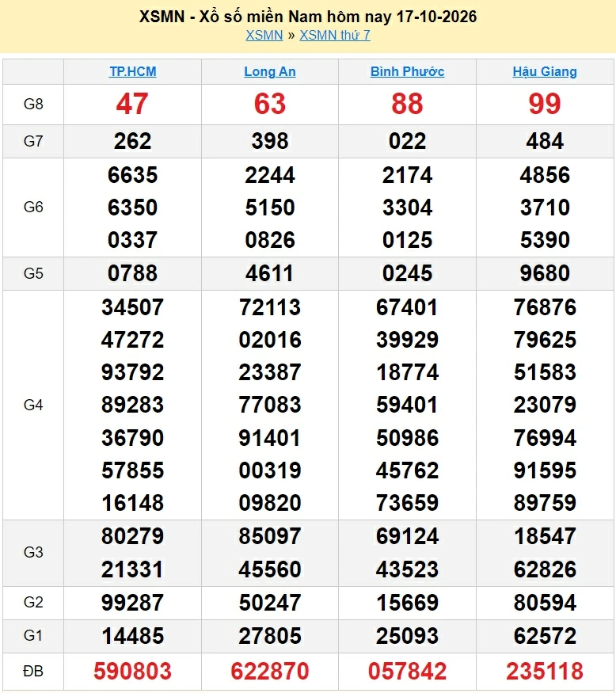
Task: Select Long An G7 number 398
Action: pos(269,141)
